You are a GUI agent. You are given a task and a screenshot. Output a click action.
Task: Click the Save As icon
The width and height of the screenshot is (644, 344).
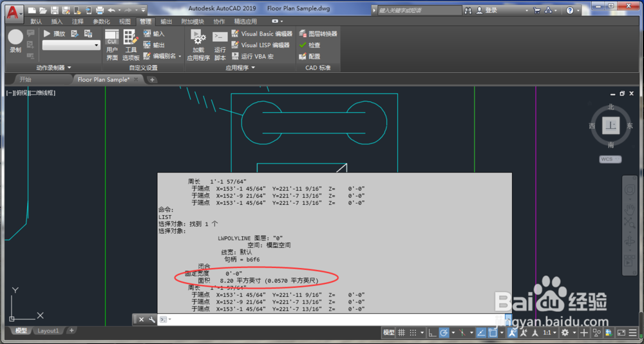[x=66, y=10]
